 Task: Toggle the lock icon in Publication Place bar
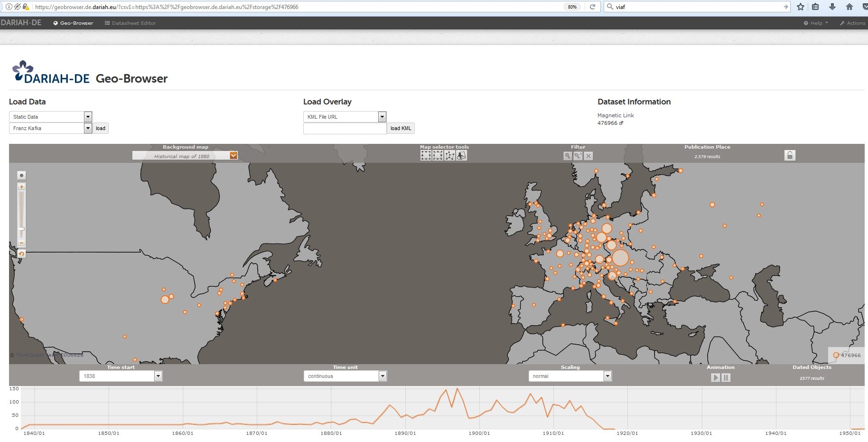[790, 155]
